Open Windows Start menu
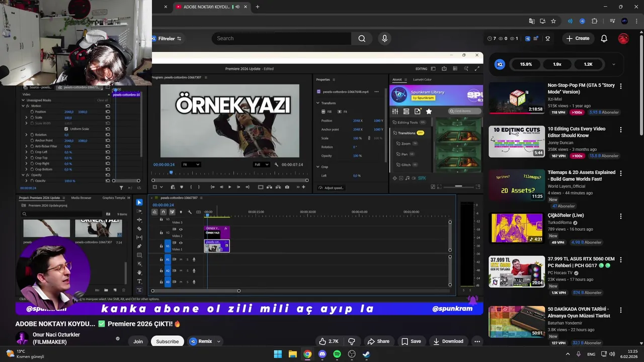 point(278,354)
